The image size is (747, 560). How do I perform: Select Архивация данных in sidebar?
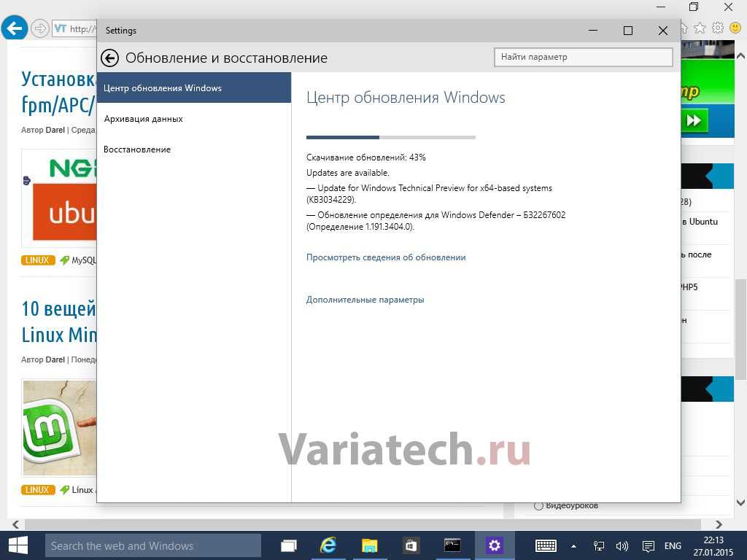(144, 119)
